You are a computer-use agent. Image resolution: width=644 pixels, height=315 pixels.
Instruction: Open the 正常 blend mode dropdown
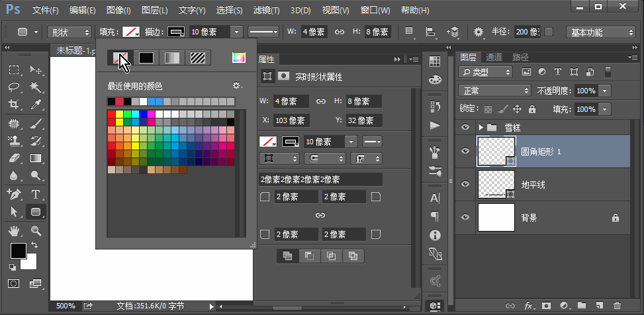494,90
